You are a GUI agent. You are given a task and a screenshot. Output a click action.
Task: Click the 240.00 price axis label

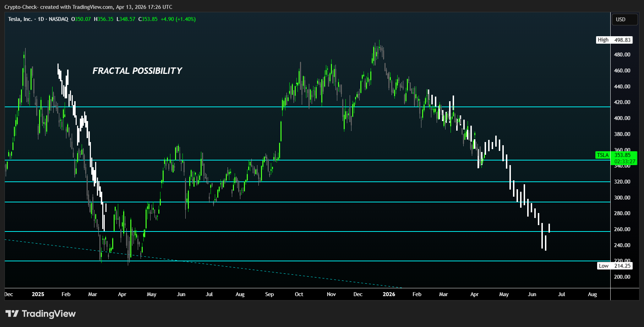622,245
